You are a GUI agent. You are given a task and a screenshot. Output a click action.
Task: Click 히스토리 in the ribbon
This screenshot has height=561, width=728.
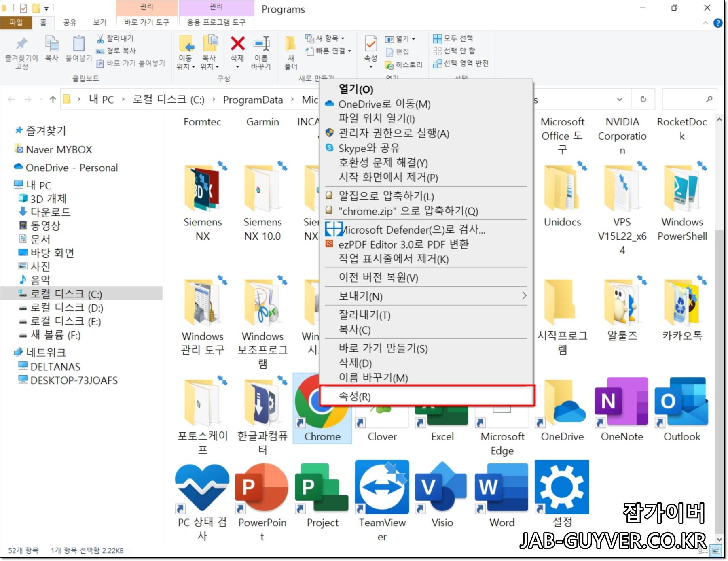tap(404, 65)
